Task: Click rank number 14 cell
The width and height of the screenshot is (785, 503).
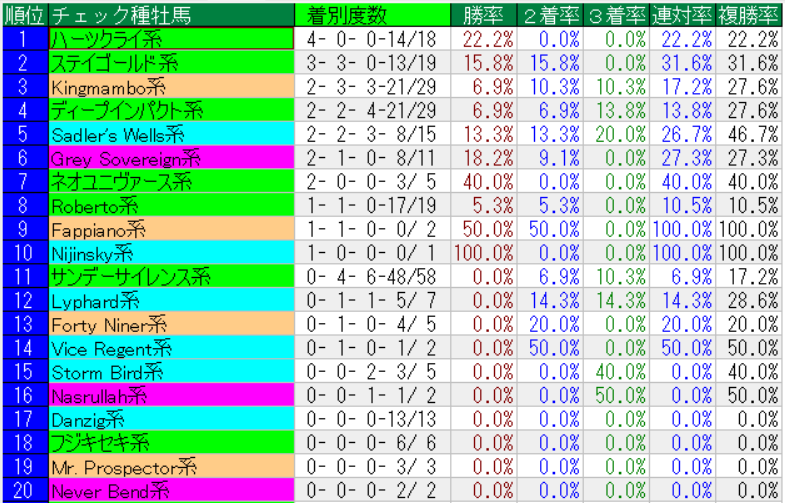Action: click(23, 347)
